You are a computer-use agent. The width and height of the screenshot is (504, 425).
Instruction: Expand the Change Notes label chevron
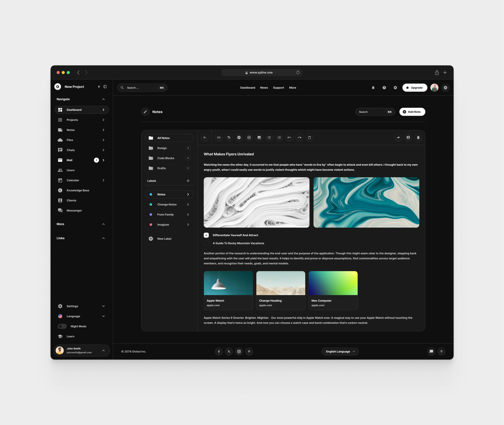(188, 205)
